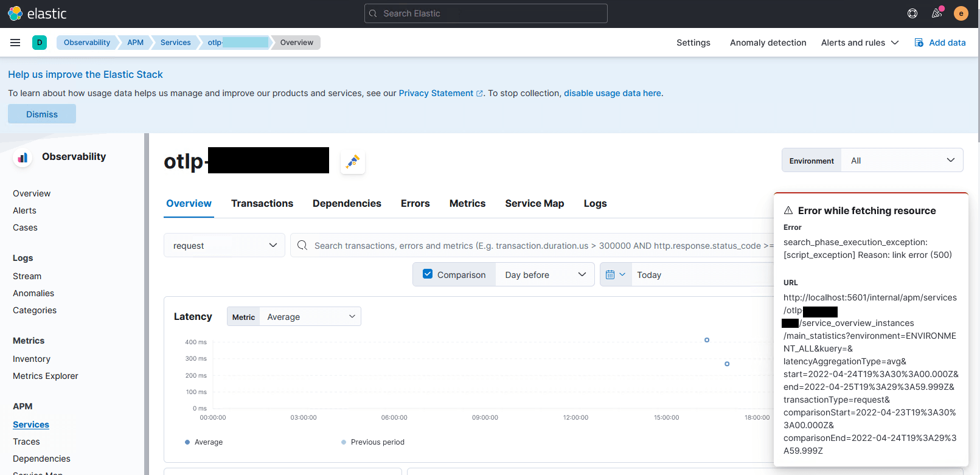
Task: Switch to the Dependencies tab
Action: click(347, 204)
